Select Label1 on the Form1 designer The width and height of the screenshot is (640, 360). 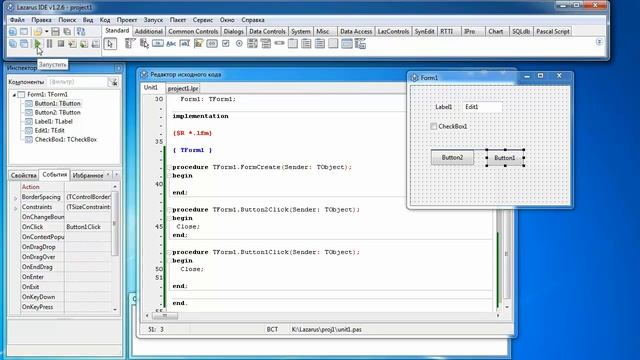[443, 107]
